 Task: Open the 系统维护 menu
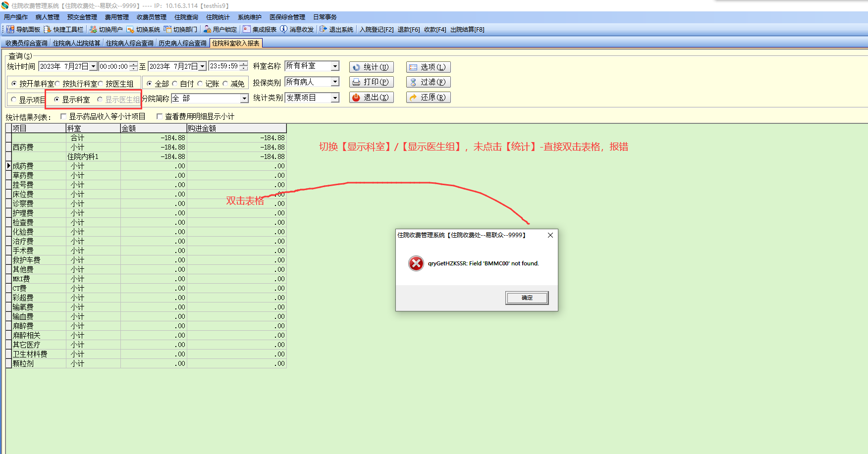[250, 17]
